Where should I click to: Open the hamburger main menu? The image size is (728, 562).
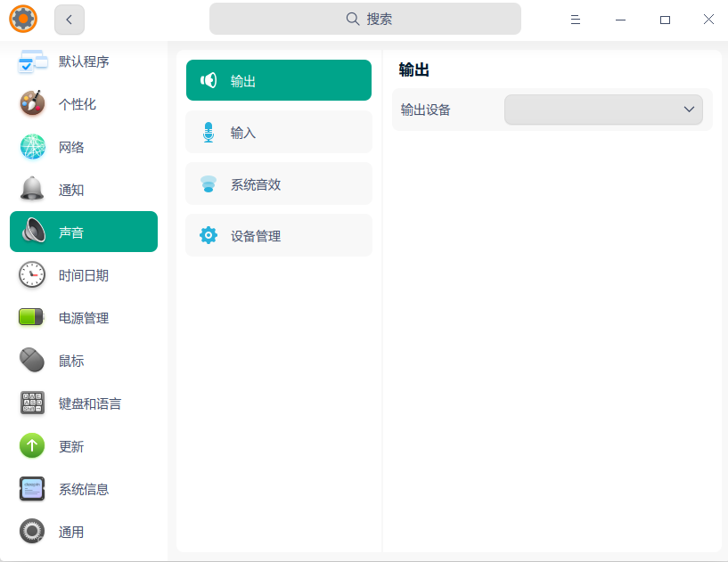[576, 20]
